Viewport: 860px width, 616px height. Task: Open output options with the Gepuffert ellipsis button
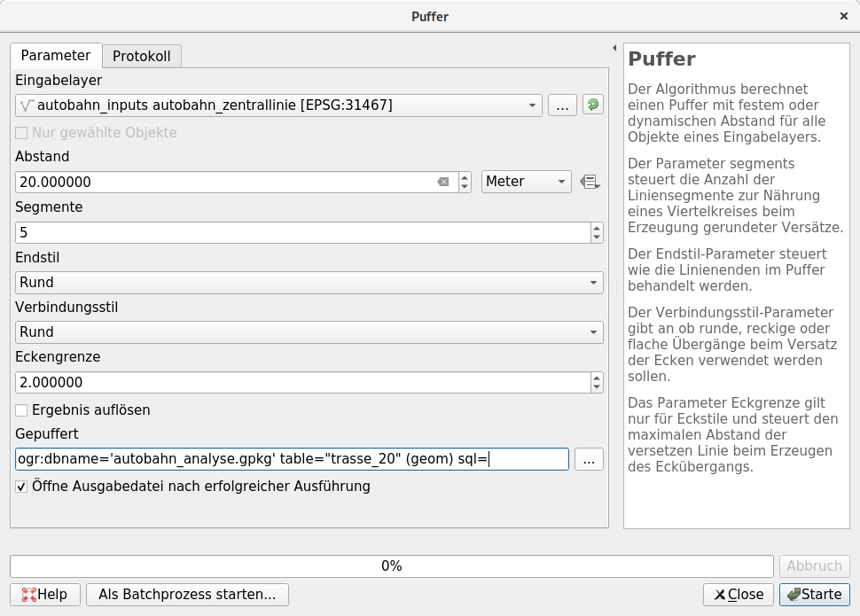(589, 458)
